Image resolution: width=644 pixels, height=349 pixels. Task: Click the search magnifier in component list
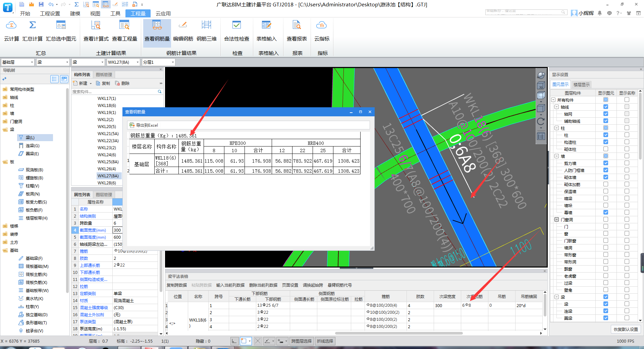(x=160, y=92)
